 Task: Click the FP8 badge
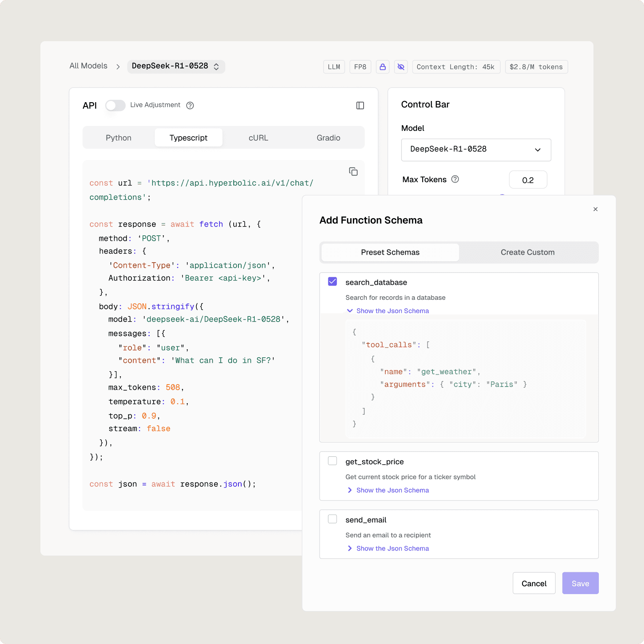pyautogui.click(x=360, y=67)
